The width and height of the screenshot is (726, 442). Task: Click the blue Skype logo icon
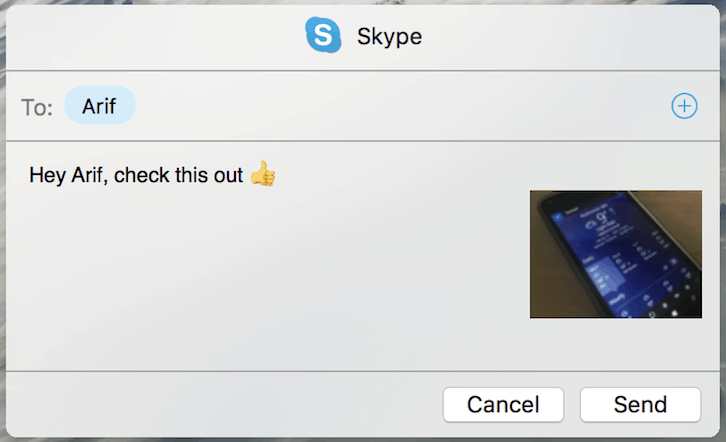323,35
